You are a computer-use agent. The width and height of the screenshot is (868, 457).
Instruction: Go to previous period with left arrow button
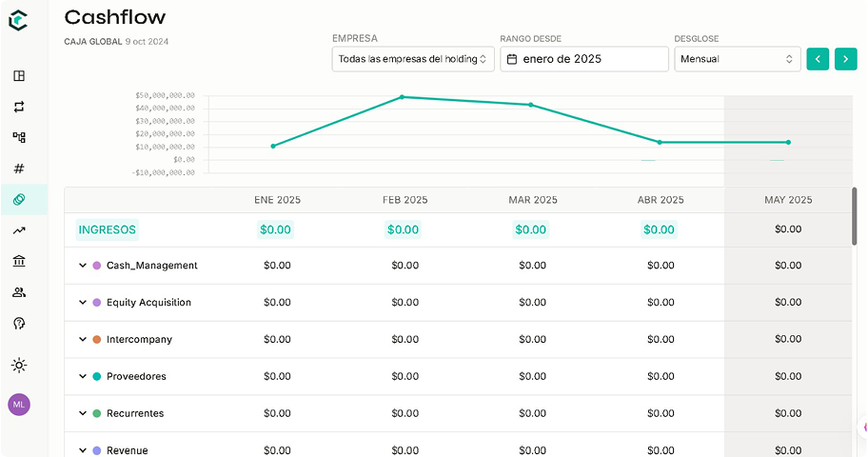click(x=817, y=59)
